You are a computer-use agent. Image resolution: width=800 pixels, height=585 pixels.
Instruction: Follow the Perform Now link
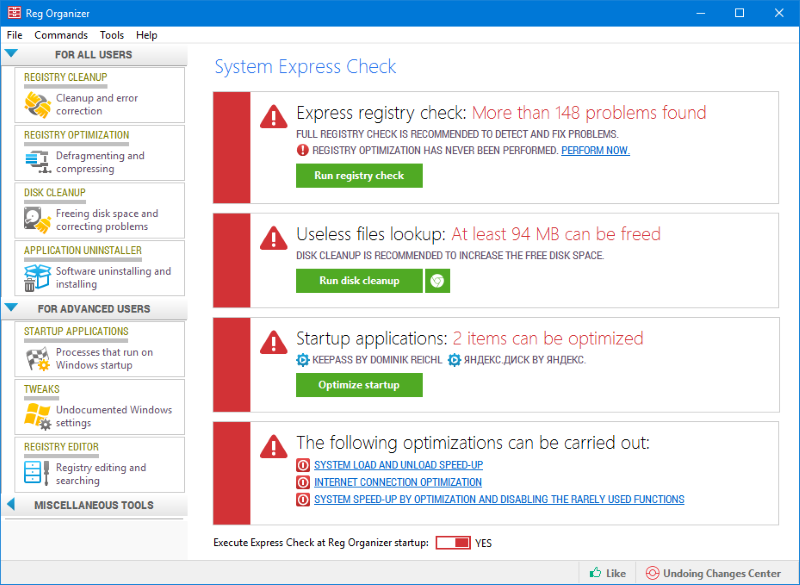595,150
